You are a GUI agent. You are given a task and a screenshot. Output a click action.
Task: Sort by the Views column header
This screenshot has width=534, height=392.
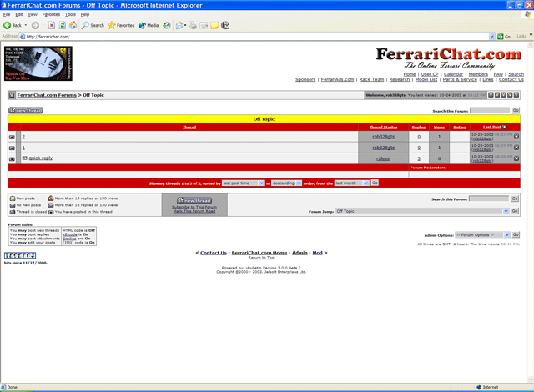[x=439, y=128]
